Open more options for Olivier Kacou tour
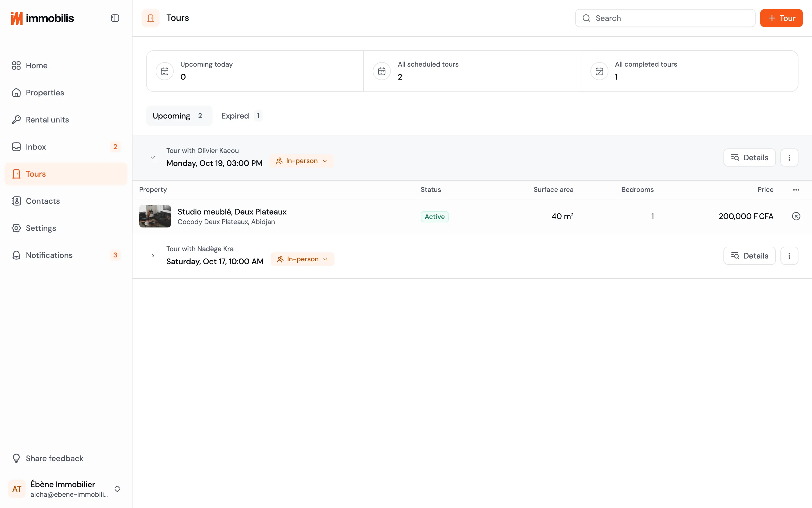812x508 pixels. (789, 157)
